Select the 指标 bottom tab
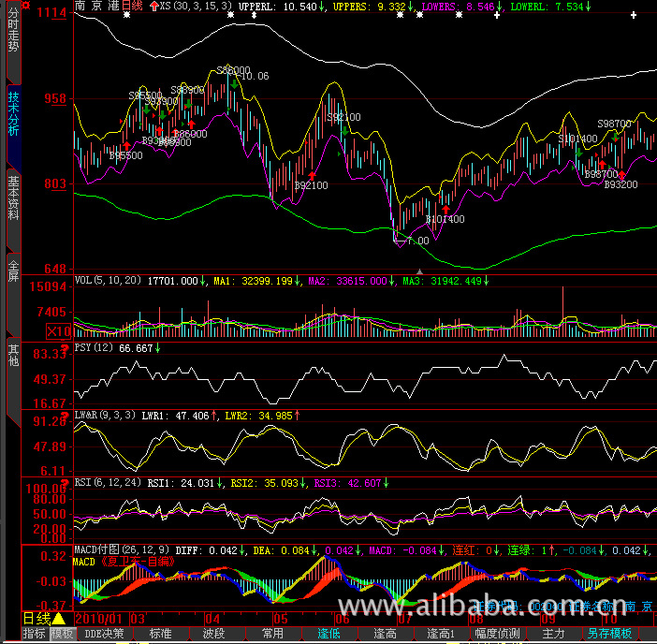Screen dimensions: 657x644 pyautogui.click(x=34, y=634)
